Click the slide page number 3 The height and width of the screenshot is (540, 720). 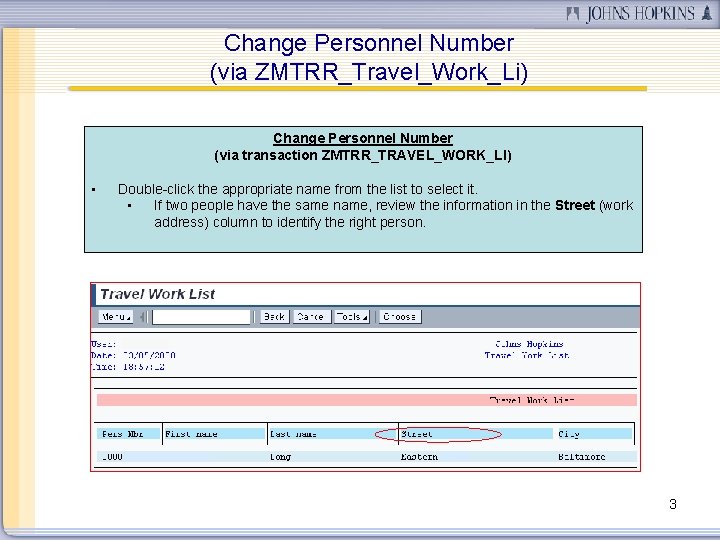(x=673, y=504)
